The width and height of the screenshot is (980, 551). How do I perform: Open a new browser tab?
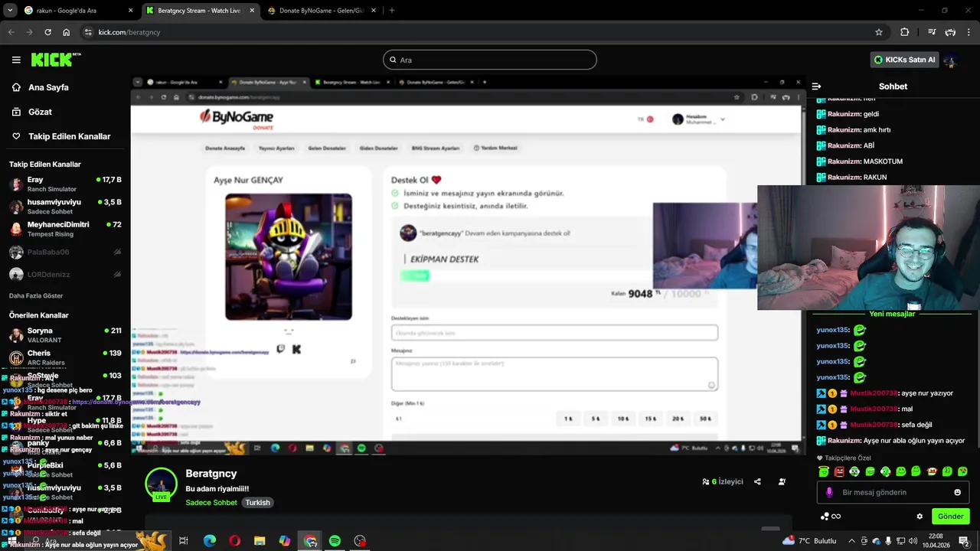tap(392, 10)
